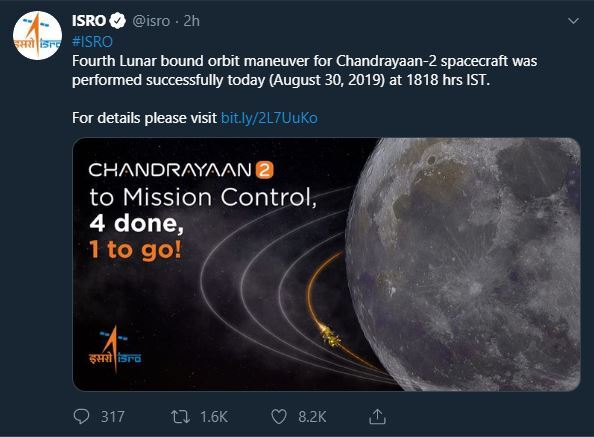
Task: Click the tweet text about fourth lunar maneuver
Action: click(x=305, y=70)
